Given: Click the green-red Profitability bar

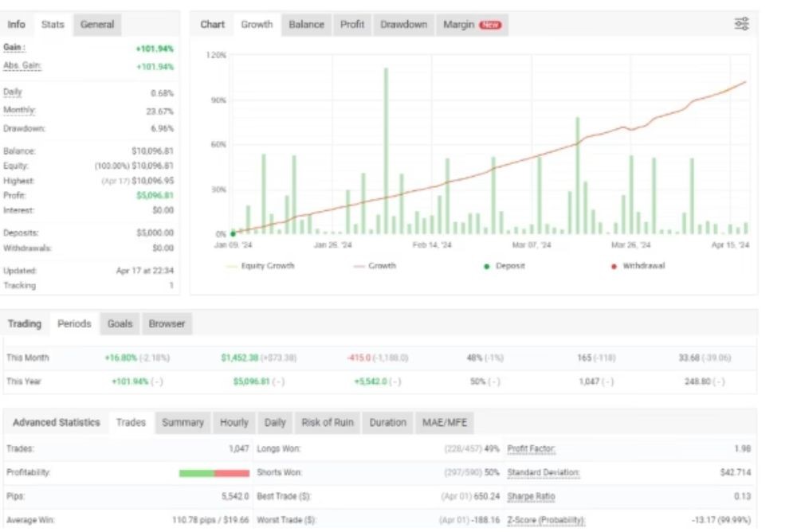Looking at the screenshot, I should [x=214, y=473].
